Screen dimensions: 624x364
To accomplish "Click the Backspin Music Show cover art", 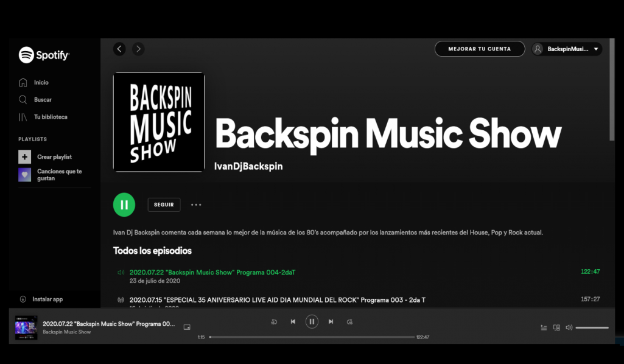I will [159, 122].
